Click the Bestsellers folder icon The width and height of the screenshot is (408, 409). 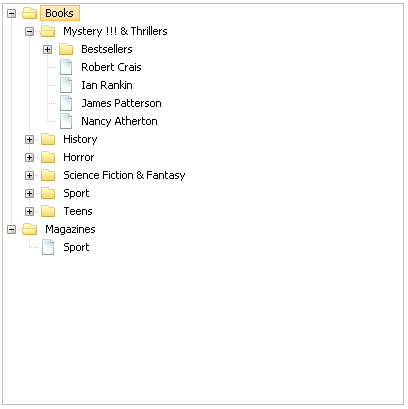click(66, 49)
